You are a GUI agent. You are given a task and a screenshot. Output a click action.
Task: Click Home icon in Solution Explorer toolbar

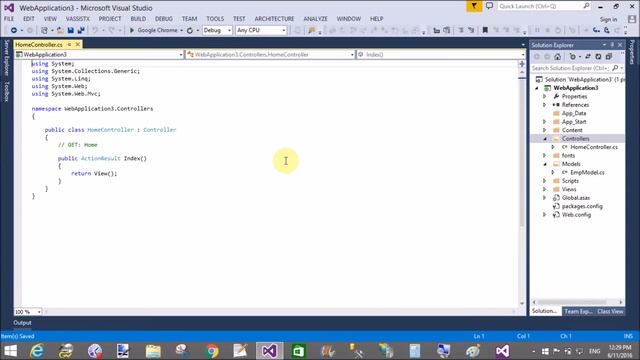coord(558,57)
